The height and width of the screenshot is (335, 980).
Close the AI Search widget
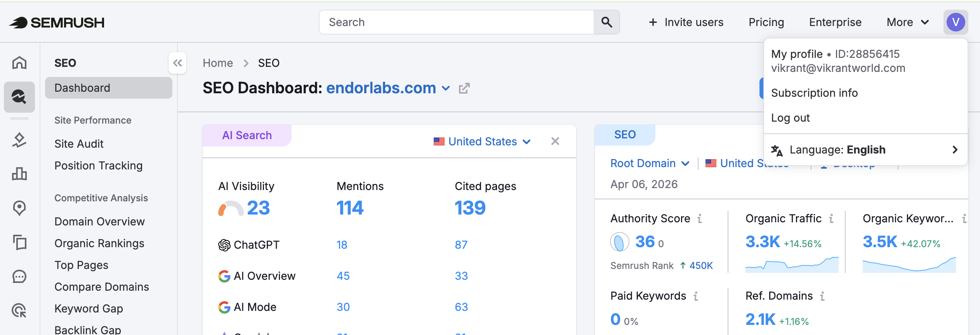(x=555, y=141)
